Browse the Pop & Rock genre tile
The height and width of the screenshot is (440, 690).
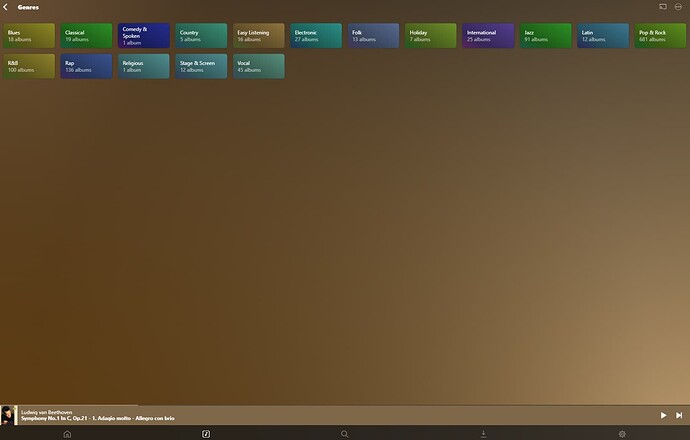coord(661,36)
